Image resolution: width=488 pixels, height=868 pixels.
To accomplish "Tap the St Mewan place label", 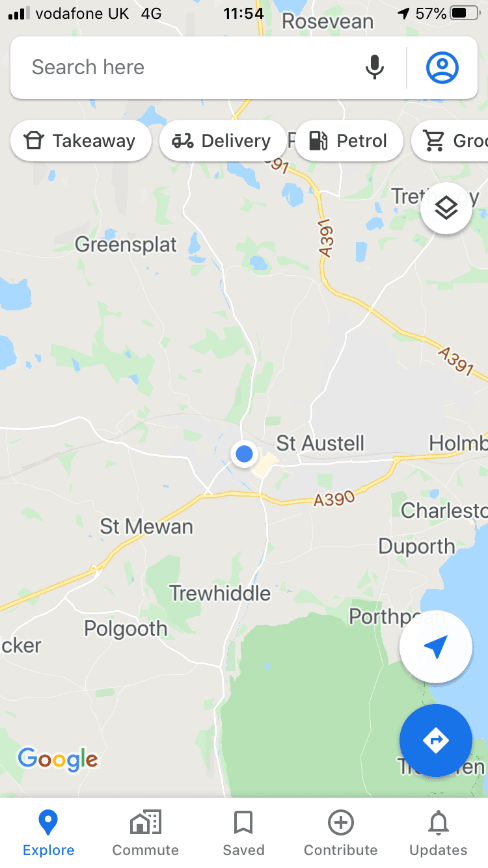I will click(146, 526).
